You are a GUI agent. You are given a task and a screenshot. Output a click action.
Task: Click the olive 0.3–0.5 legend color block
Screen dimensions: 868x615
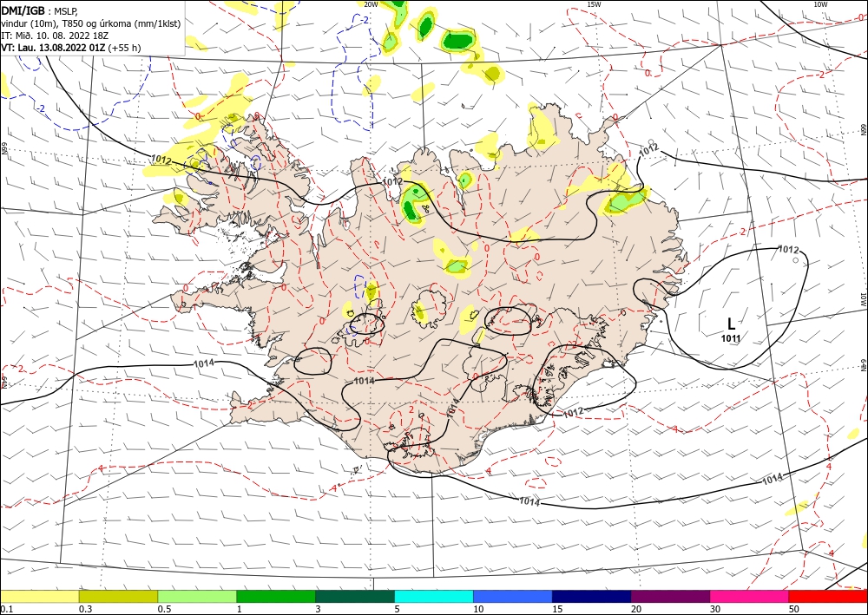118,596
